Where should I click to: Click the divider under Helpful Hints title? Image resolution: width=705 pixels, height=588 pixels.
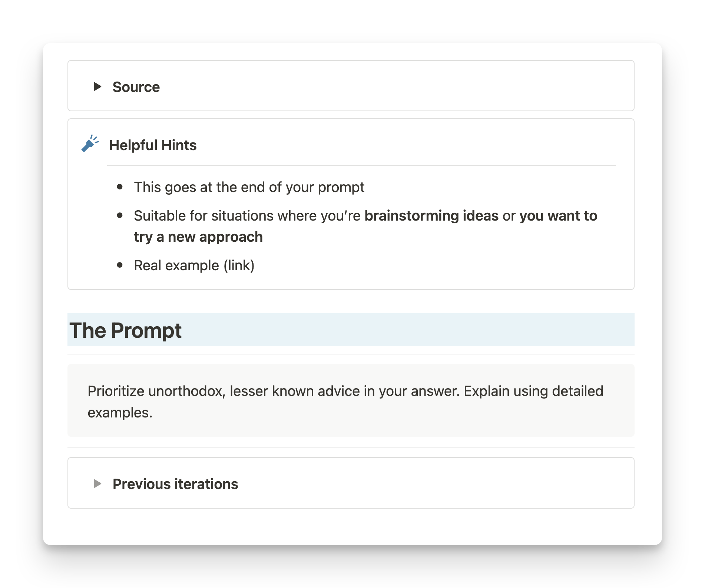point(361,164)
